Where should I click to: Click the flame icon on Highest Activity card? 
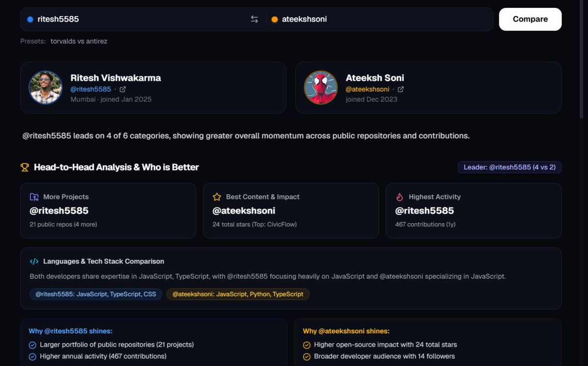pos(399,196)
